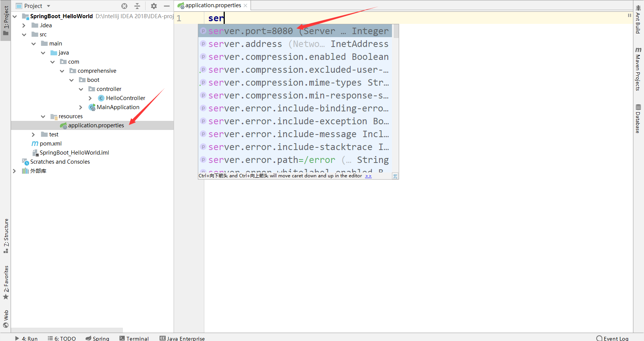This screenshot has height=341, width=644.
Task: Expand the 外部库 external libraries node
Action: (14, 171)
